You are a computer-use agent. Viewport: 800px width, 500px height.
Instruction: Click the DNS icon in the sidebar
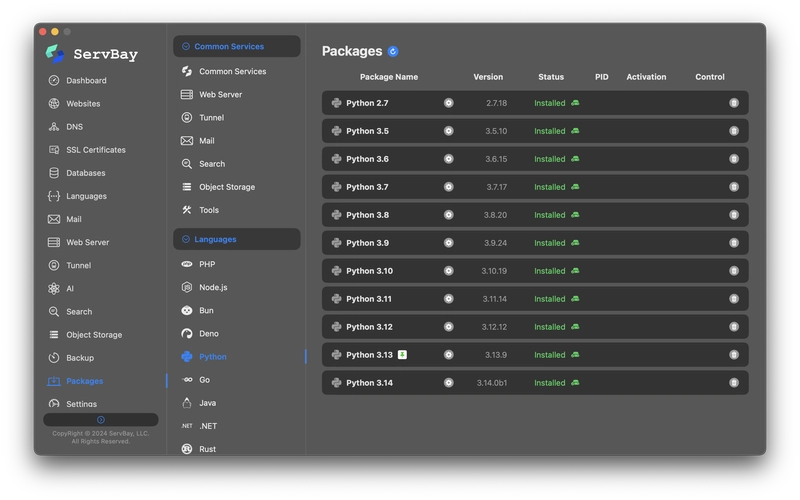point(54,127)
